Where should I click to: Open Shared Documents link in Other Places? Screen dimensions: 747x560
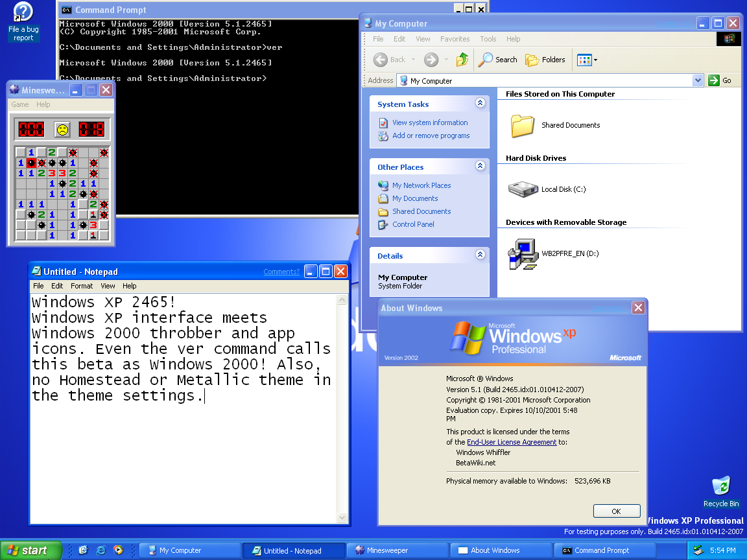[x=421, y=211]
